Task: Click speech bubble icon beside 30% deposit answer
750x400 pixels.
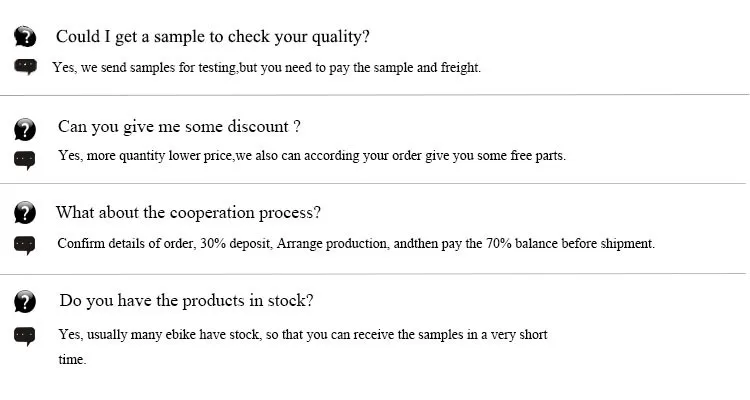Action: [25, 245]
